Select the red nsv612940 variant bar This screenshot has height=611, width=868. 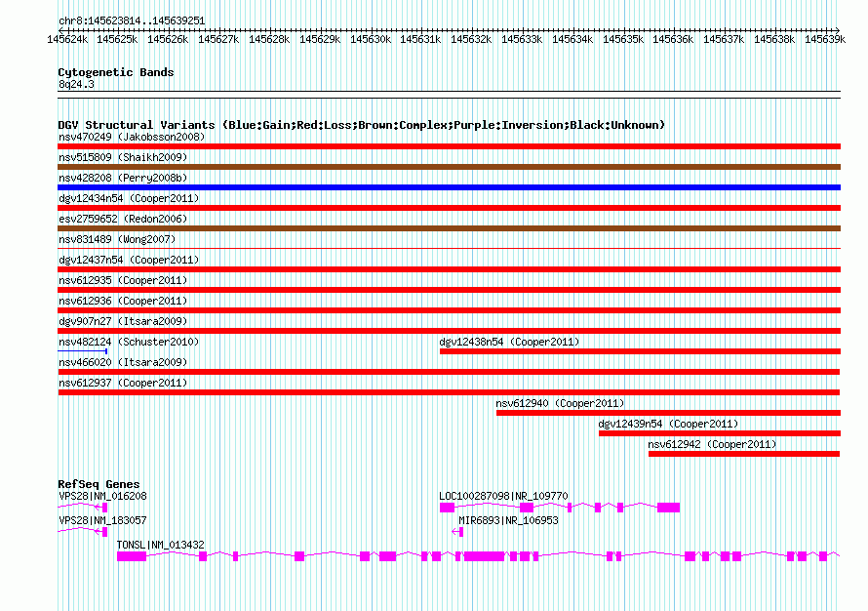tap(668, 413)
